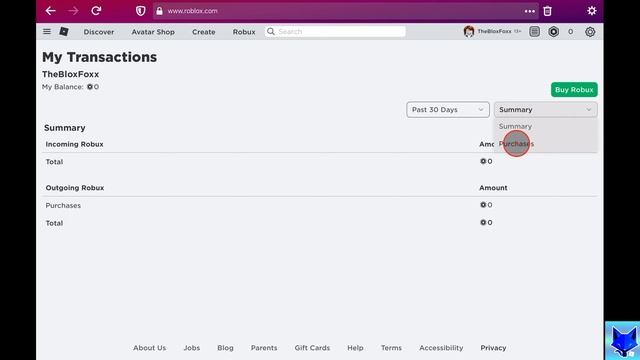
Task: Open the Terms footer link
Action: pos(391,348)
